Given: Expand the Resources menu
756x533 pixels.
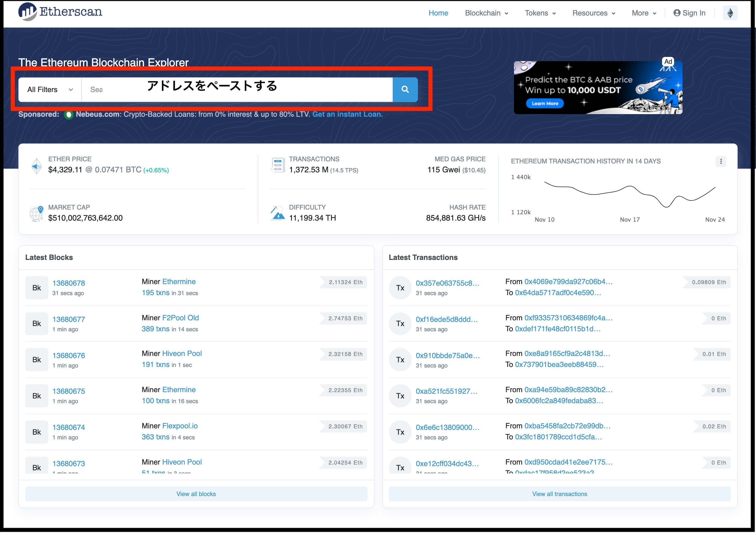Looking at the screenshot, I should tap(594, 13).
